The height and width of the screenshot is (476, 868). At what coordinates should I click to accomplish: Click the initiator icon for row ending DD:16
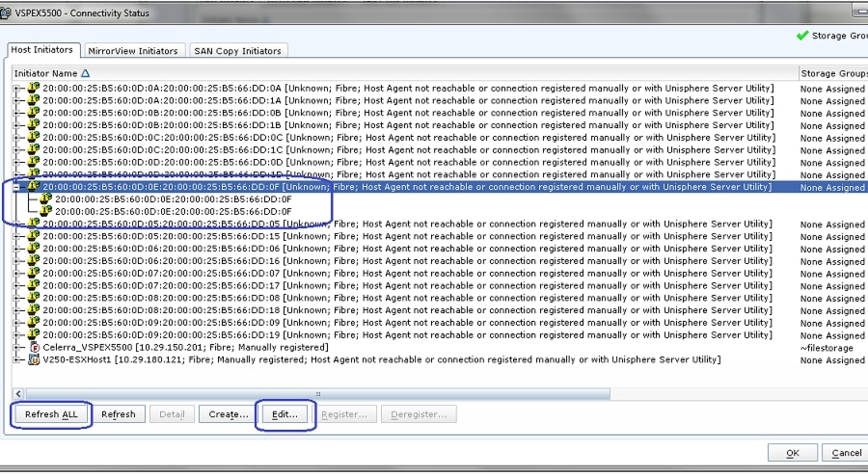pyautogui.click(x=34, y=260)
